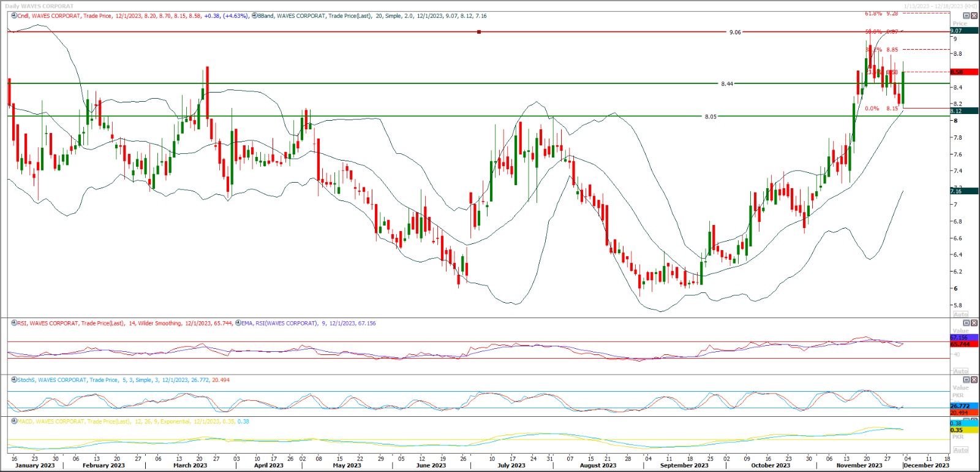The height and width of the screenshot is (472, 980).
Task: Close the RSI indicator pane
Action: (x=974, y=323)
